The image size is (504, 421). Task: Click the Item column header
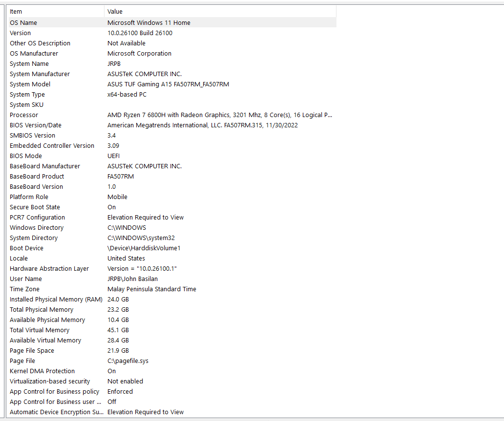click(56, 12)
